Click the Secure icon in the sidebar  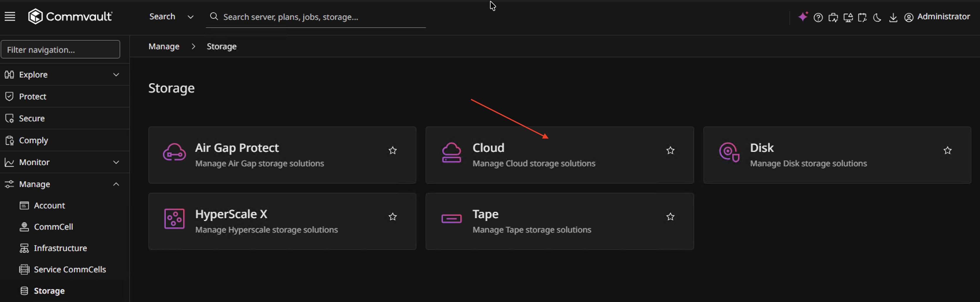click(9, 119)
